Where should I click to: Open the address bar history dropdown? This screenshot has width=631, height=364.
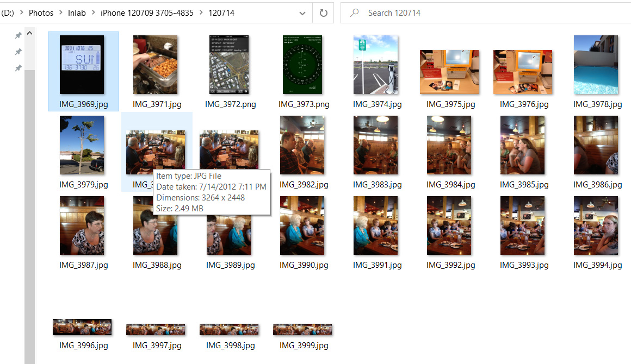302,13
